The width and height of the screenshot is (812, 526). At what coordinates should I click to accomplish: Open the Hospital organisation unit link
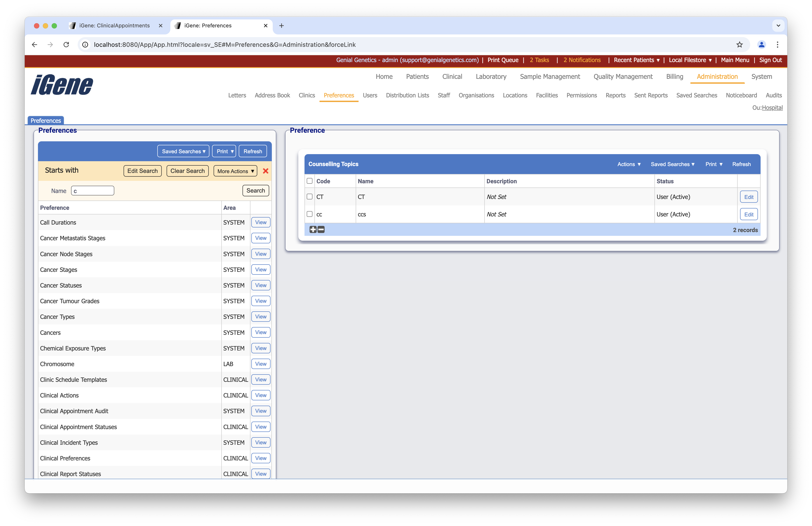(x=772, y=108)
